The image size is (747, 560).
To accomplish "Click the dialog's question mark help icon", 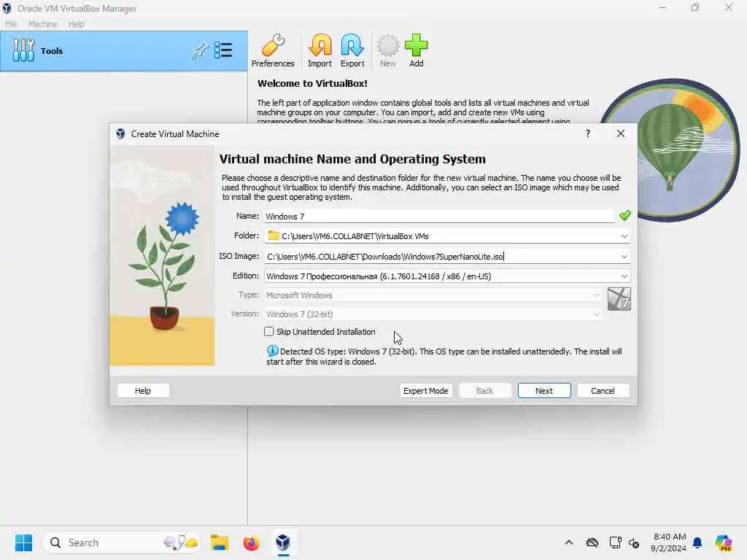I will point(588,134).
